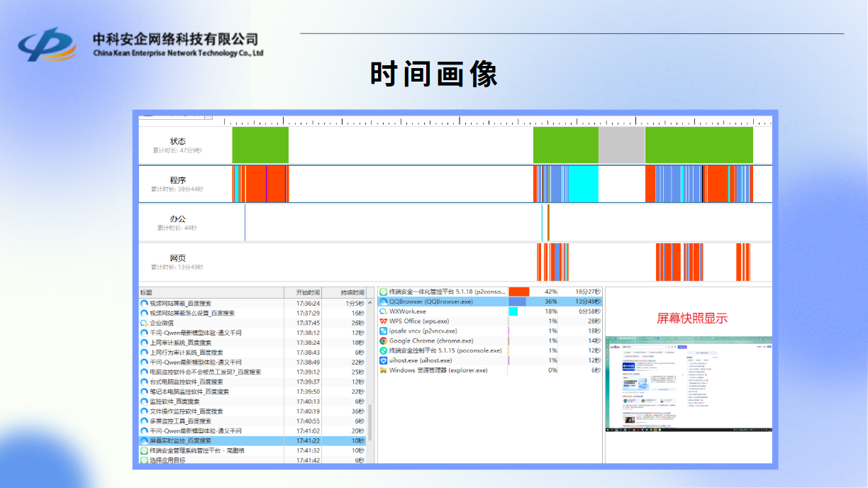Click the 6分58秒 duration of WXWork.exe
Image resolution: width=868 pixels, height=488 pixels.
tap(590, 311)
